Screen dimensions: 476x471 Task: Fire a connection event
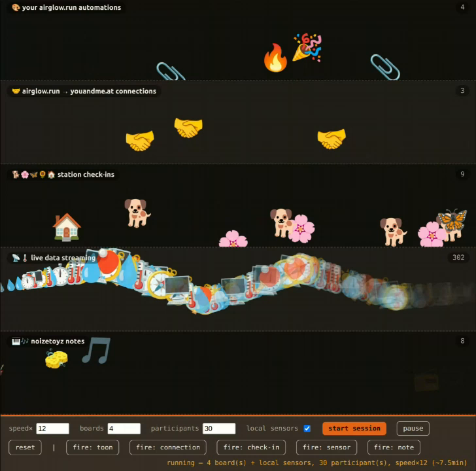168,447
